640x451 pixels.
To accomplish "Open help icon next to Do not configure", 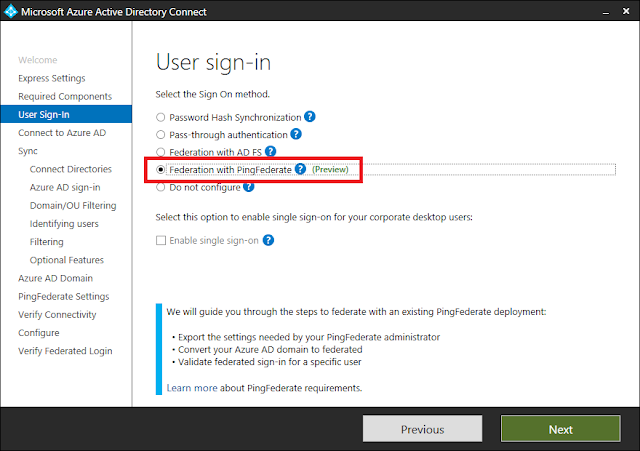I will (249, 187).
